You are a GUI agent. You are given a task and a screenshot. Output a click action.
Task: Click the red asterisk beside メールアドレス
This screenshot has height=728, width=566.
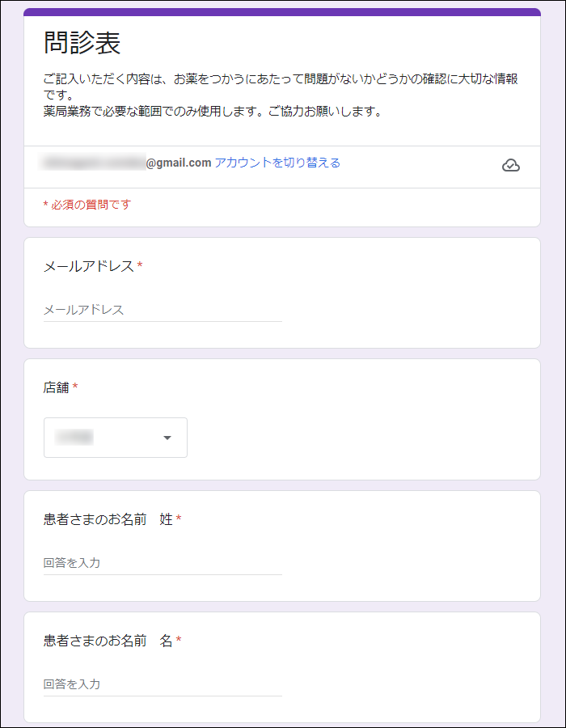(x=140, y=266)
